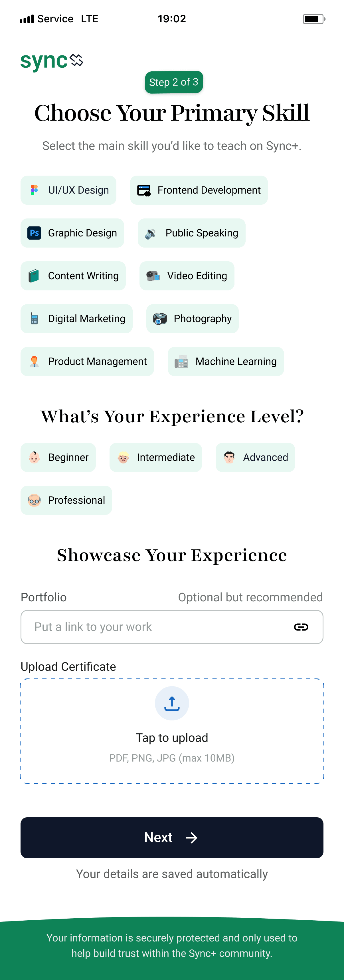Tap the Step 2 of 3 badge

coord(174,82)
